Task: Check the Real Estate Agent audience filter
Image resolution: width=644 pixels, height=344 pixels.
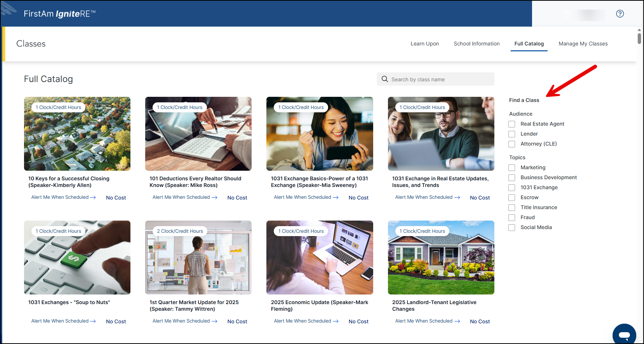Action: [512, 124]
